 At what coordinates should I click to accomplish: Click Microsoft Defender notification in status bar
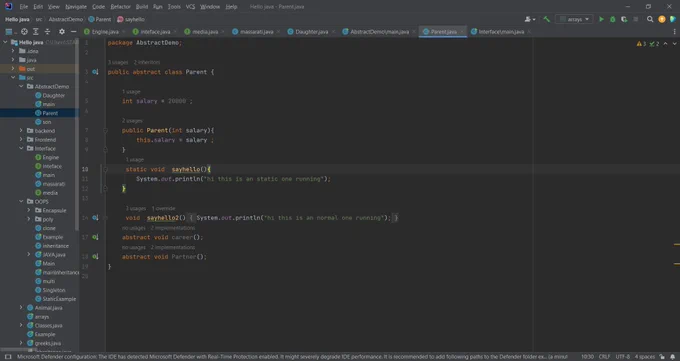tap(292, 357)
